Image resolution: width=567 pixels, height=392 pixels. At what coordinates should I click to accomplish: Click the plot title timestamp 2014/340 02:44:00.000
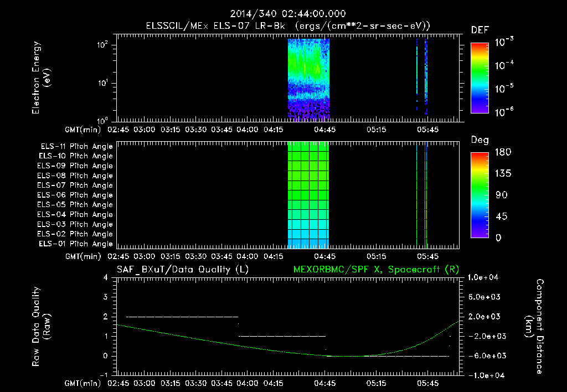(x=288, y=14)
